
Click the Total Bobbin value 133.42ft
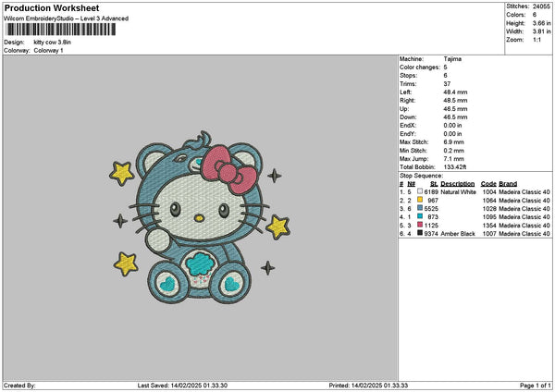pyautogui.click(x=455, y=167)
